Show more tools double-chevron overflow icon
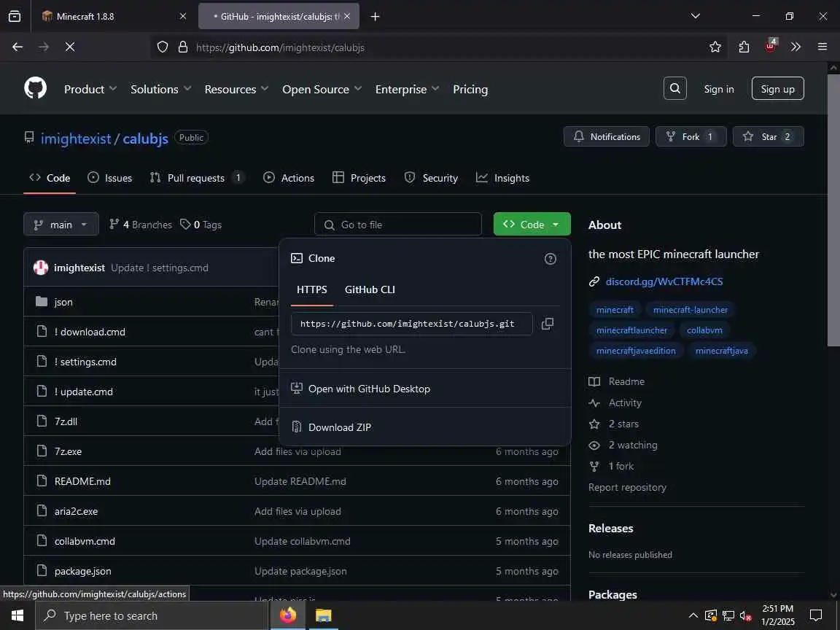This screenshot has width=840, height=630. (796, 47)
